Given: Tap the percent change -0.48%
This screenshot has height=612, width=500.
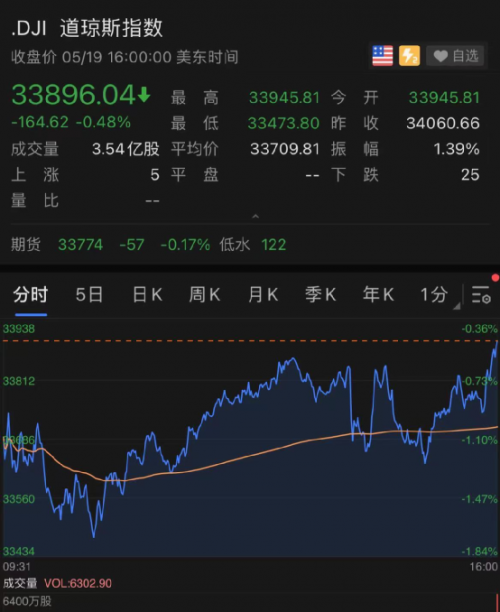Looking at the screenshot, I should [x=103, y=122].
